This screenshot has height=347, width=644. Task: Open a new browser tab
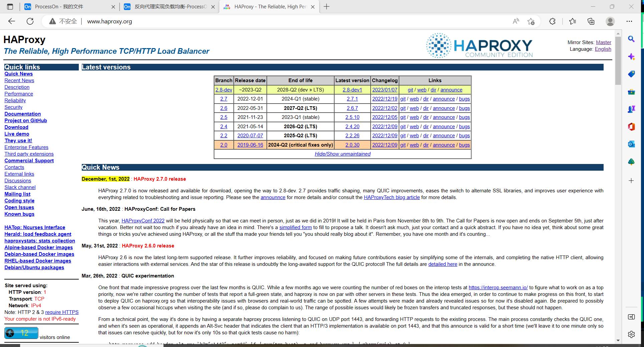point(327,7)
